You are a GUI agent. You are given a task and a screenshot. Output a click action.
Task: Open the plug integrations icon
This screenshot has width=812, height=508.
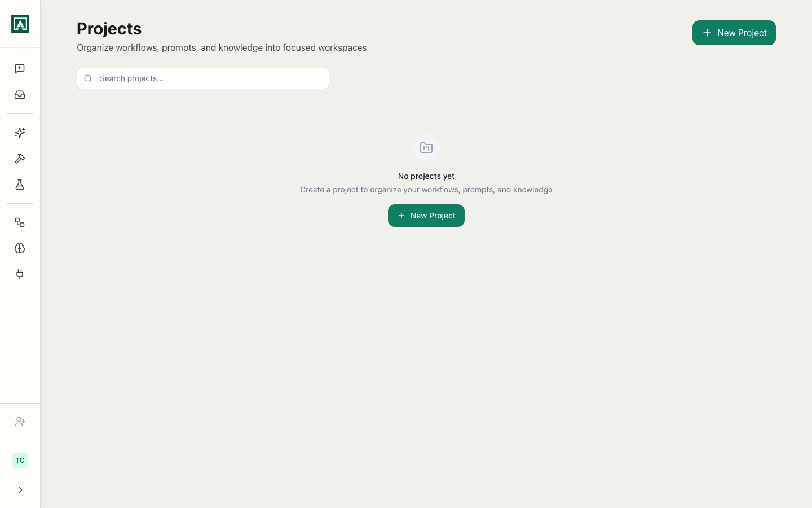(20, 274)
